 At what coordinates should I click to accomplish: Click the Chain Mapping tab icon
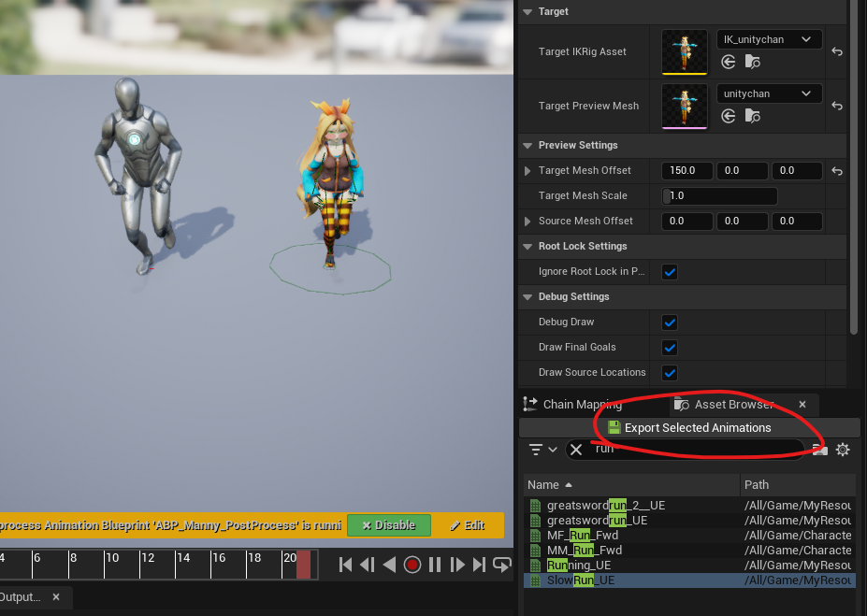click(530, 405)
